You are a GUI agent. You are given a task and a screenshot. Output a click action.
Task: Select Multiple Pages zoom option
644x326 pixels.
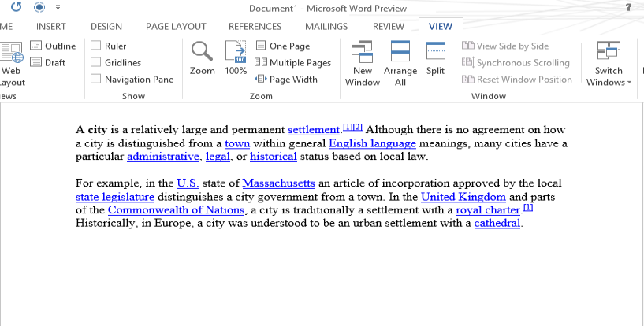click(293, 62)
